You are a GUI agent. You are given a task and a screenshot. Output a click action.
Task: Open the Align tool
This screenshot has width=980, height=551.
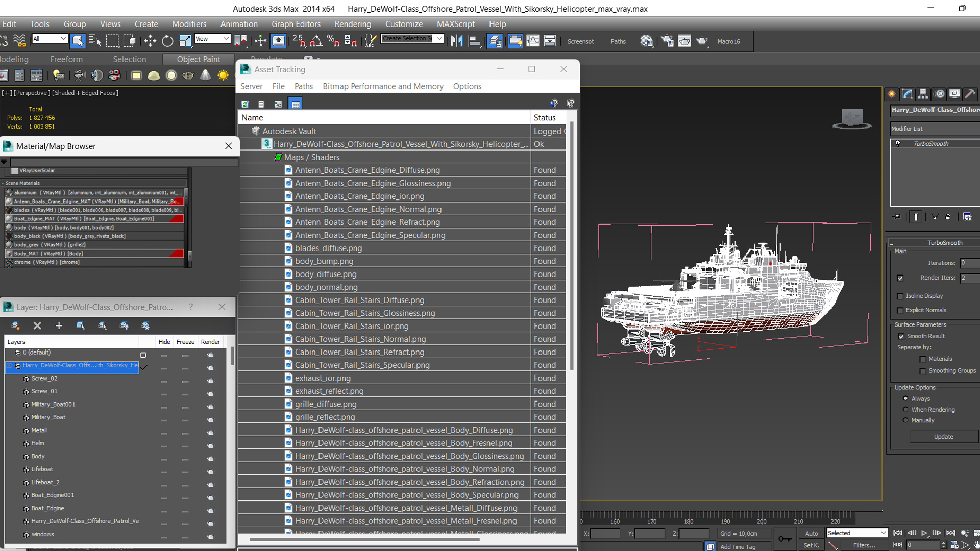coord(475,41)
